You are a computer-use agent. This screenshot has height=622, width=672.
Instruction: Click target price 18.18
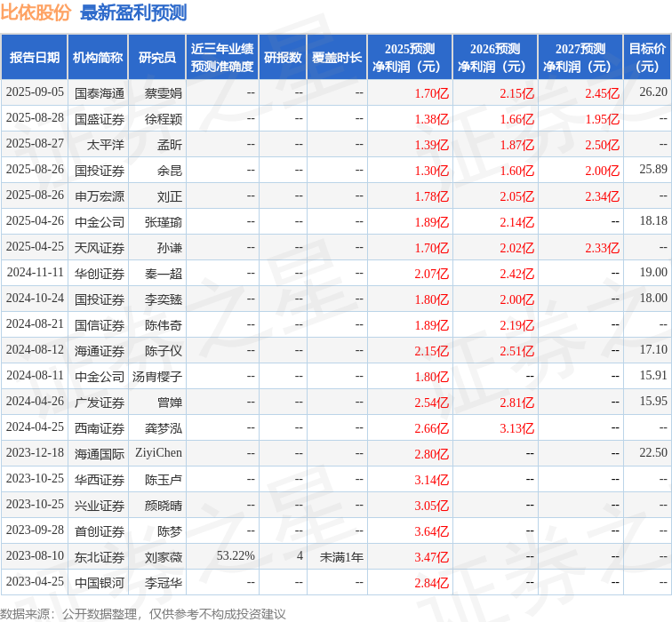[653, 220]
